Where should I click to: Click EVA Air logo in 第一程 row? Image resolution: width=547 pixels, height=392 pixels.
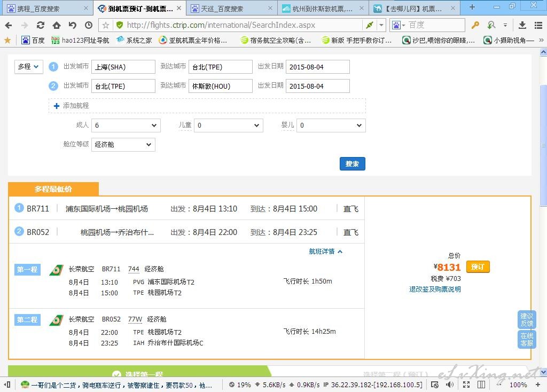coord(56,270)
